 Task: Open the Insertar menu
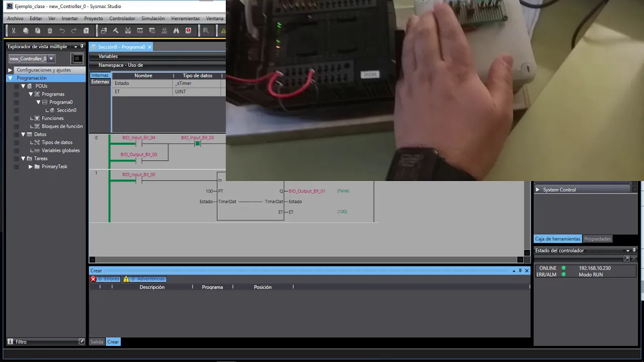(x=69, y=18)
